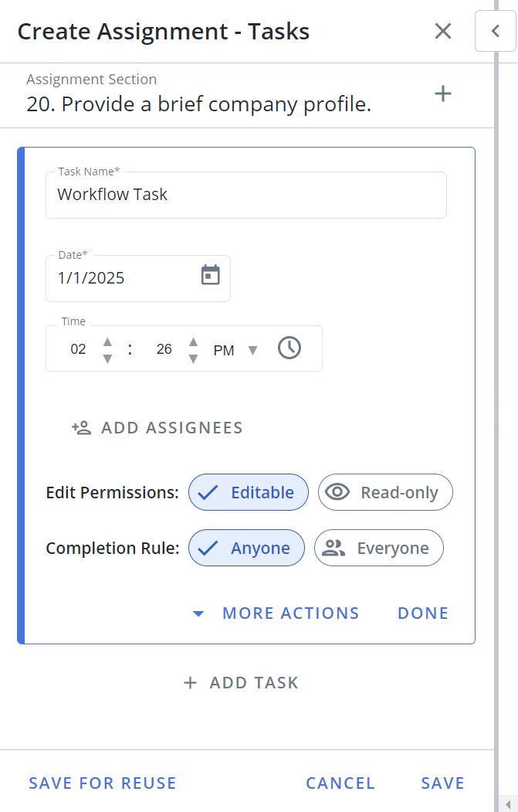Click the add-person icon for assignees

coord(81,428)
